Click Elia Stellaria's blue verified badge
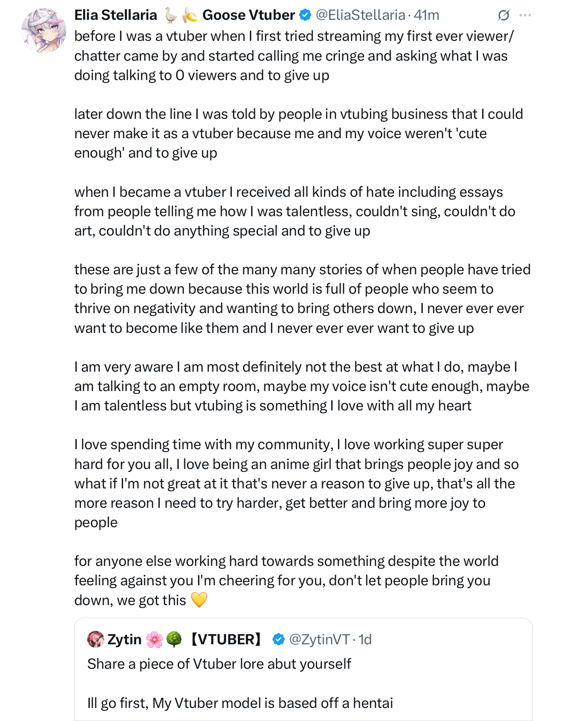Viewport: 588px width, 721px height. click(305, 15)
